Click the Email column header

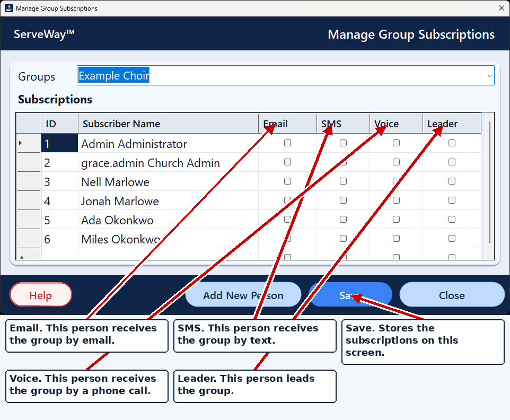(x=287, y=124)
